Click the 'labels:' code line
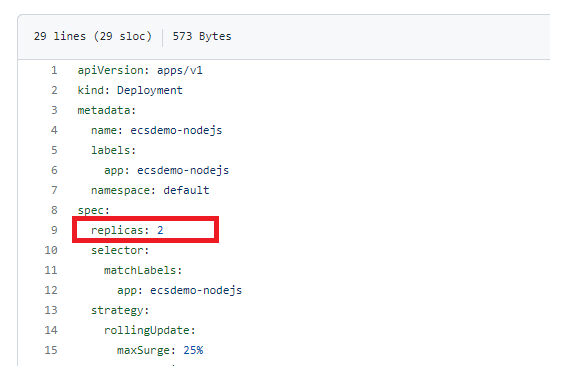 click(113, 150)
